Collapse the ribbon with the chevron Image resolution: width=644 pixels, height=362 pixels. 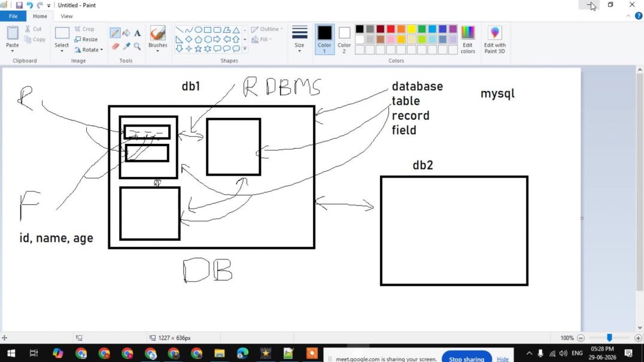(628, 16)
